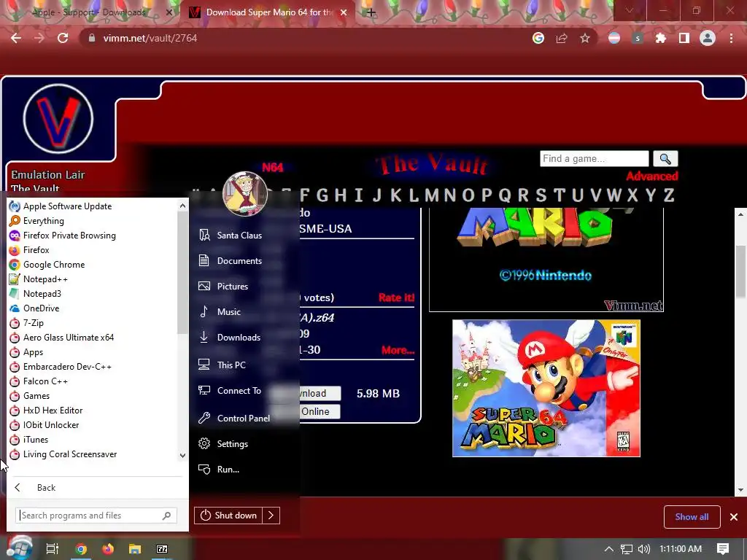This screenshot has height=560, width=747.
Task: Share this page via share icon
Action: click(x=562, y=38)
